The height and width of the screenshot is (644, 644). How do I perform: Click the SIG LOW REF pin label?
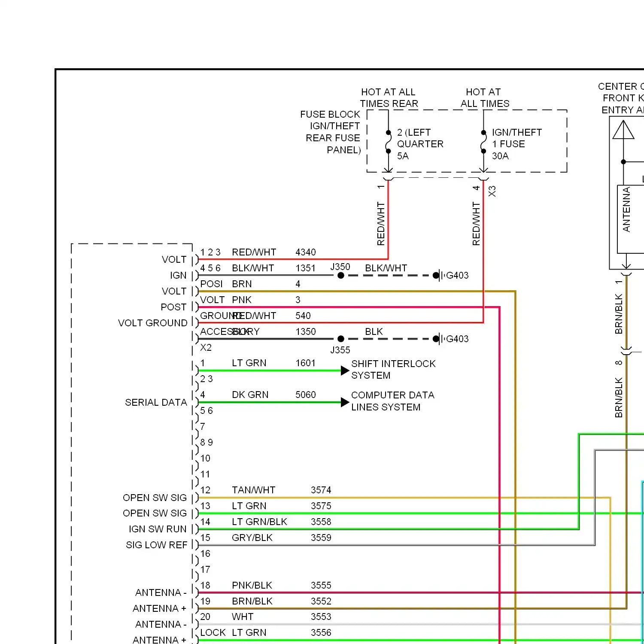(x=156, y=545)
